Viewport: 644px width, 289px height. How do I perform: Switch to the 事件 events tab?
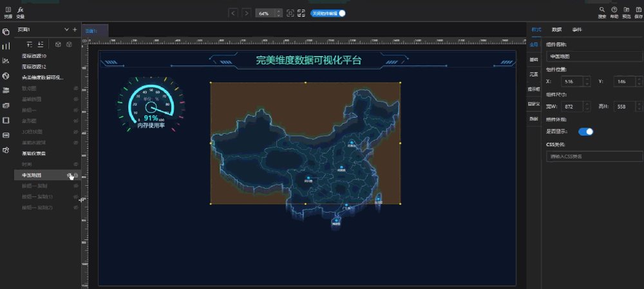point(577,30)
